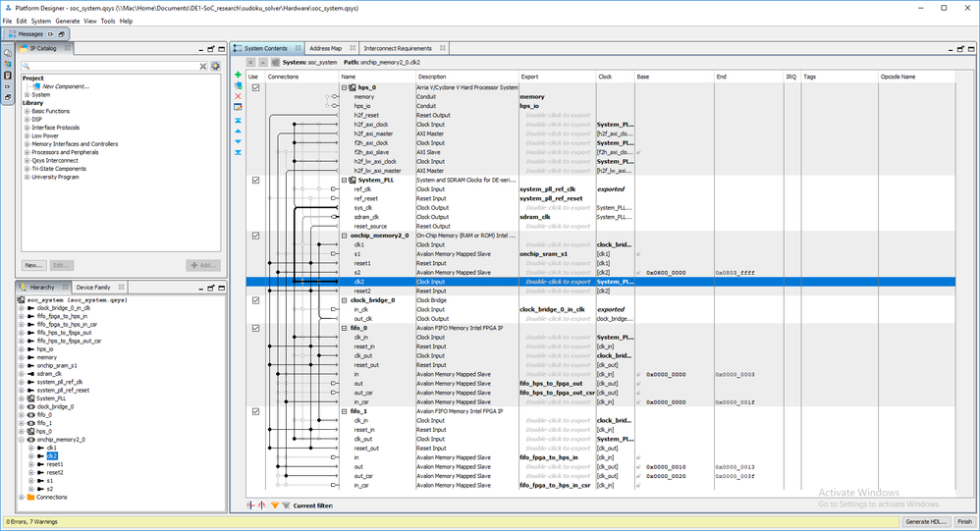Viewport: 980px width, 531px height.
Task: Clear the IP Catalog search field
Action: [x=203, y=66]
